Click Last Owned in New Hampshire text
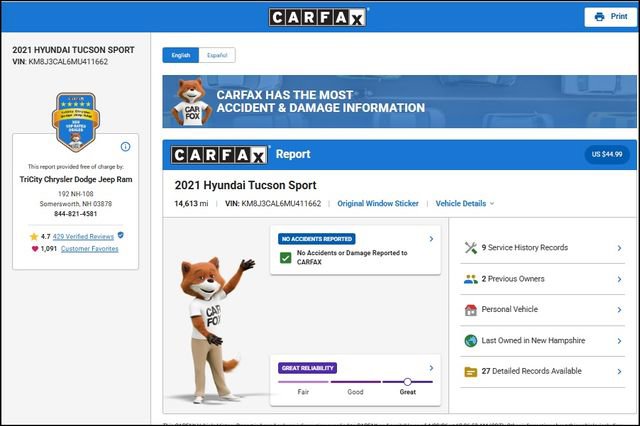 point(533,340)
